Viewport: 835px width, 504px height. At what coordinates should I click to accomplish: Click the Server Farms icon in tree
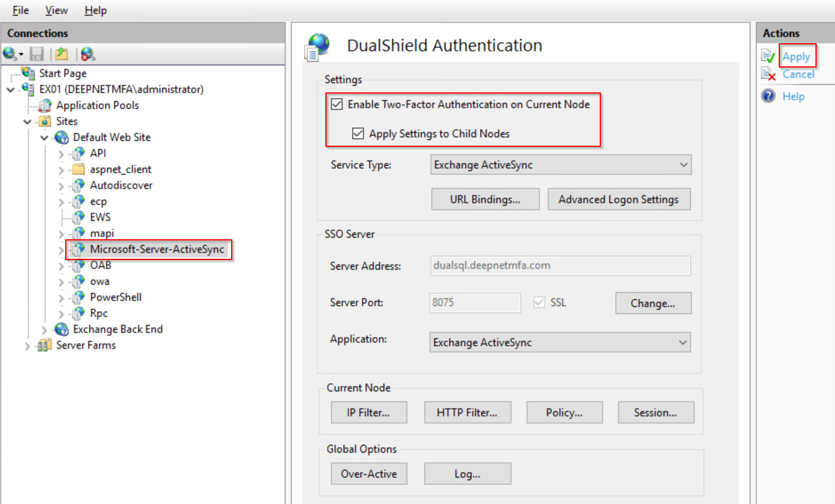click(44, 345)
